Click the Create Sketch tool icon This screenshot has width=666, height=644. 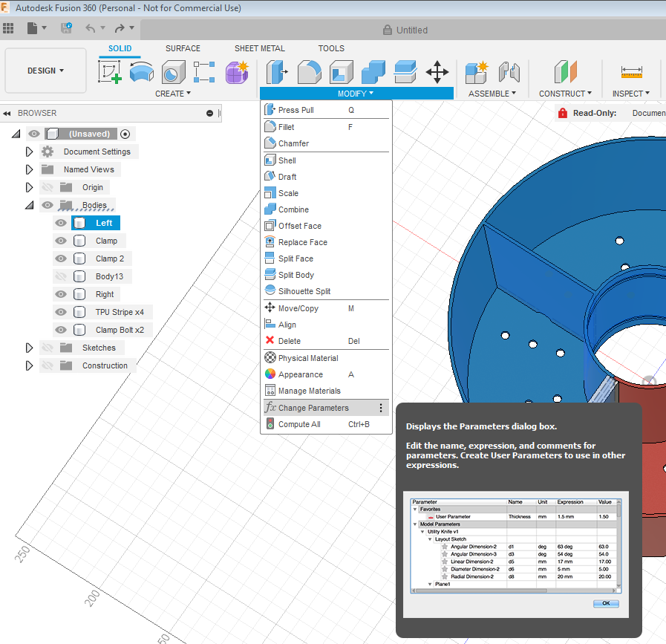tap(110, 71)
